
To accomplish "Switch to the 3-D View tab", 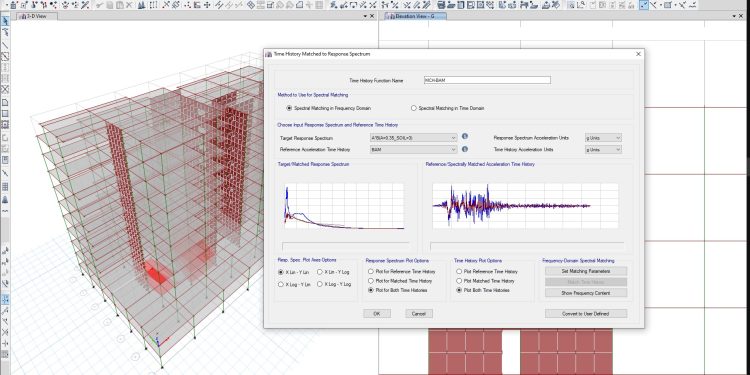I will point(37,16).
